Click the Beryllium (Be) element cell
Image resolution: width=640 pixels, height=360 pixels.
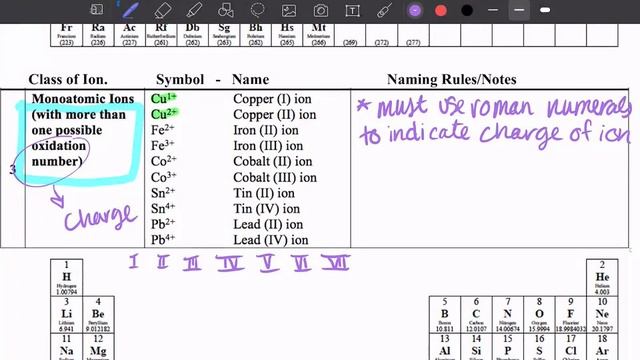98,314
